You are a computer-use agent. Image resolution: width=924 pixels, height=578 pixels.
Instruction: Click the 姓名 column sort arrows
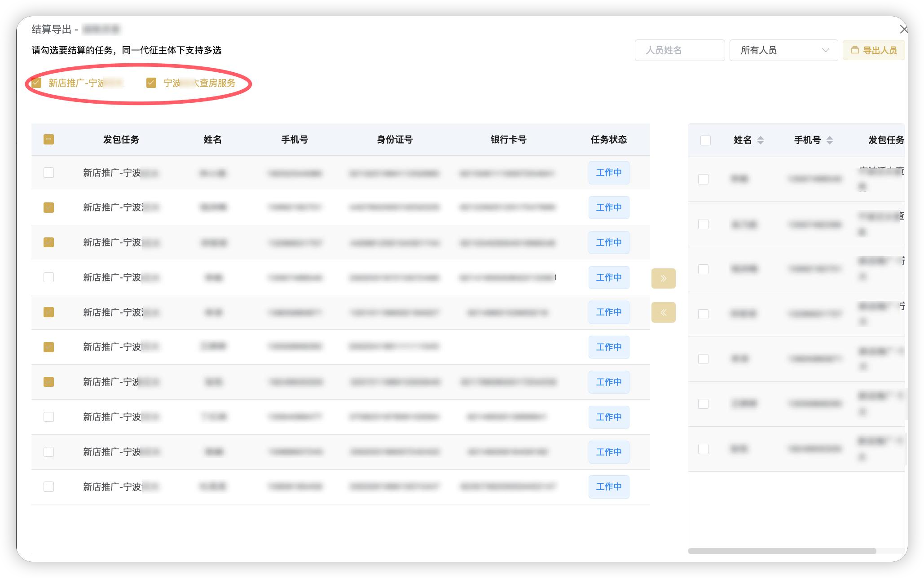[x=760, y=140]
